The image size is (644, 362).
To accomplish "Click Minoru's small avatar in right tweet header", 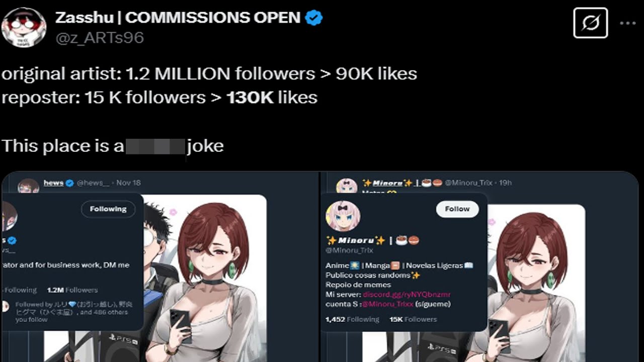I will [x=346, y=185].
